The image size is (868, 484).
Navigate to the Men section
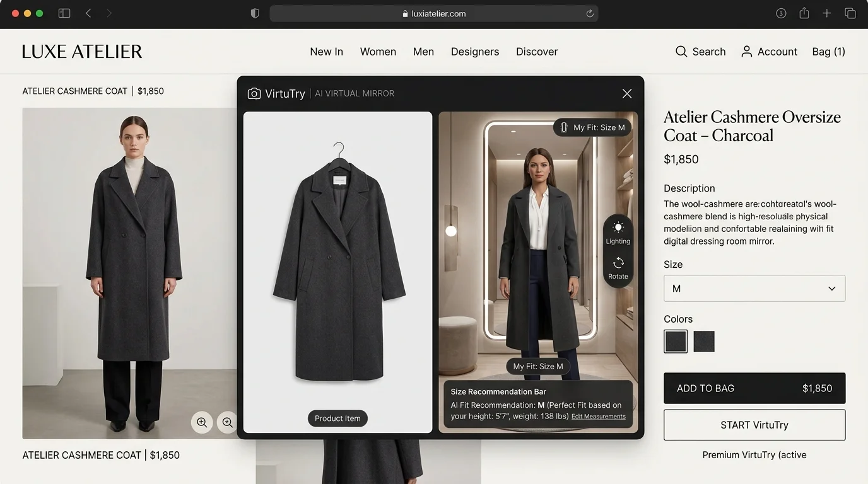pyautogui.click(x=423, y=52)
